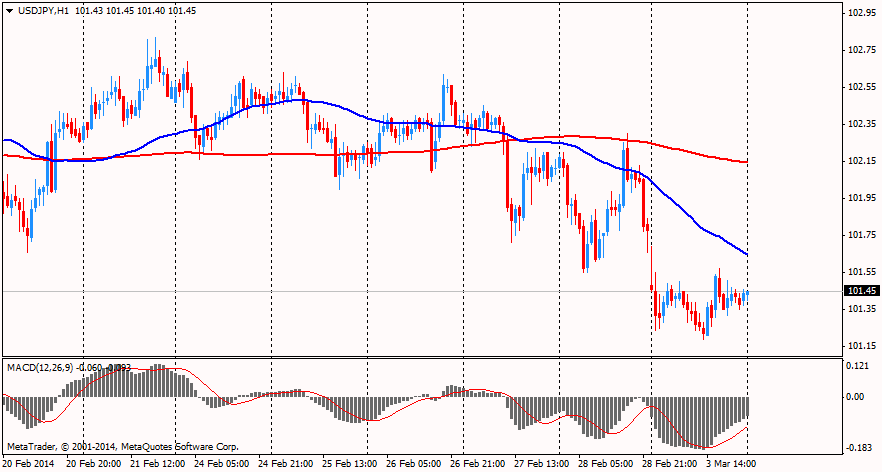Click the USDJPY,H1 chart title text

(x=50, y=10)
